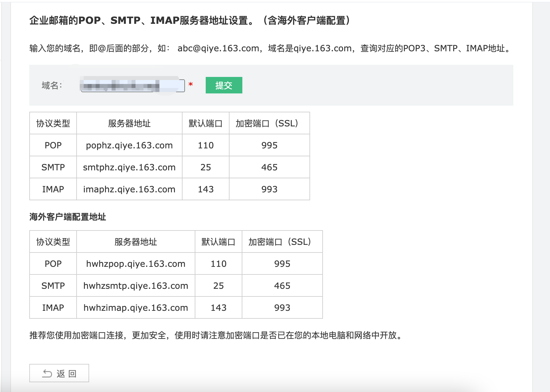Screen dimensions: 550x392
Task: Click SMTP protocol cell in overseas table
Action: (53, 286)
